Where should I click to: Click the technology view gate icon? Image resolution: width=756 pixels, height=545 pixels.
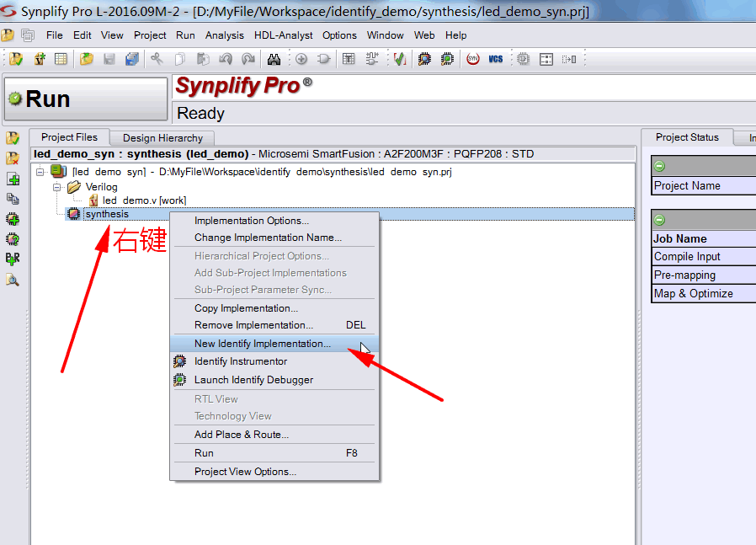323,59
